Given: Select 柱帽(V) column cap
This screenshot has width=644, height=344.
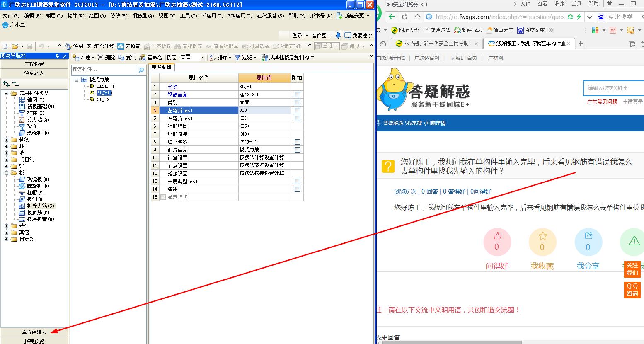Looking at the screenshot, I should tap(31, 193).
